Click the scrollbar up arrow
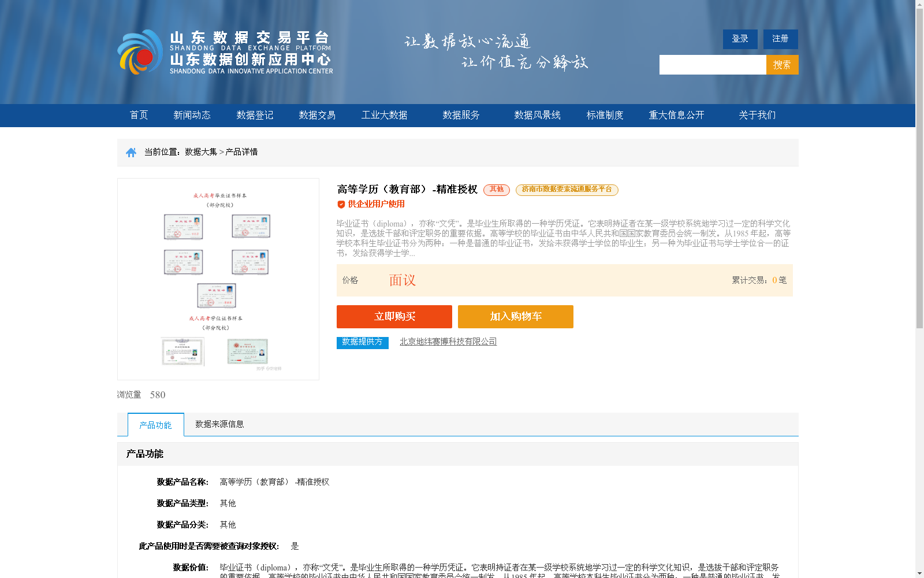This screenshot has height=578, width=924. (919, 4)
